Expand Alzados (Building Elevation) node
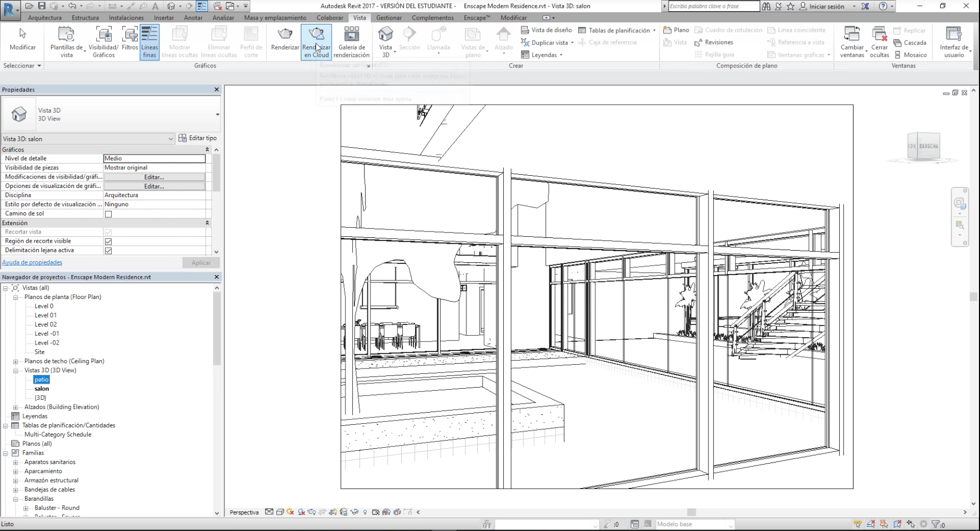 15,407
